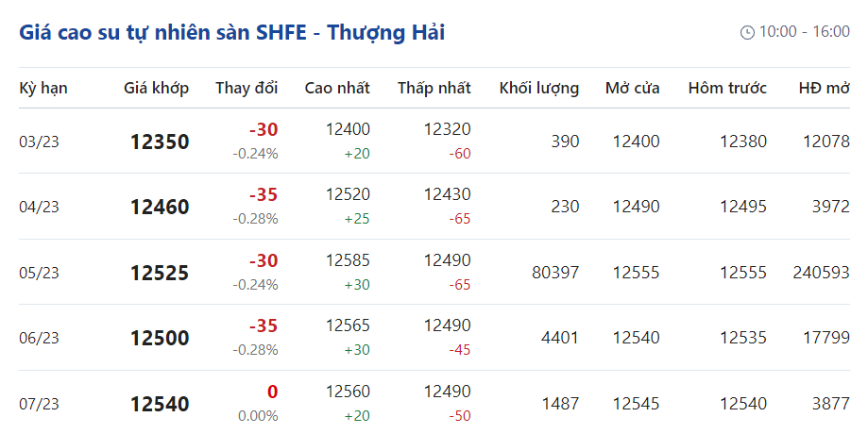868x434 pixels.
Task: Click the Thấp nhất column header
Action: (x=434, y=89)
